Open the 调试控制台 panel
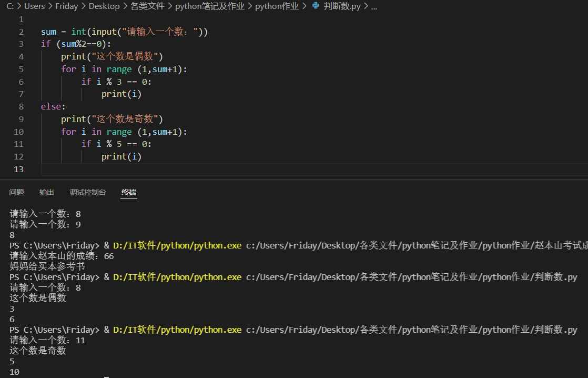Screen dimensions: 588x378 point(87,192)
